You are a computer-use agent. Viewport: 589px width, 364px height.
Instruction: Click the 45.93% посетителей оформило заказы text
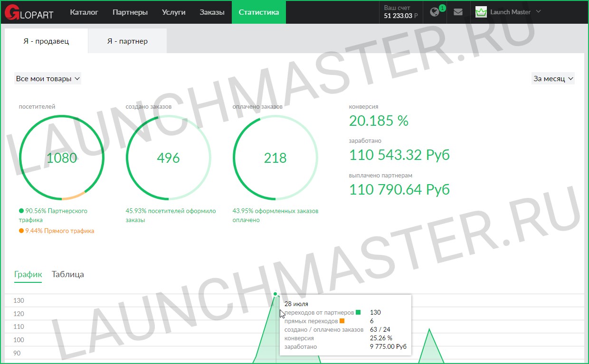171,215
